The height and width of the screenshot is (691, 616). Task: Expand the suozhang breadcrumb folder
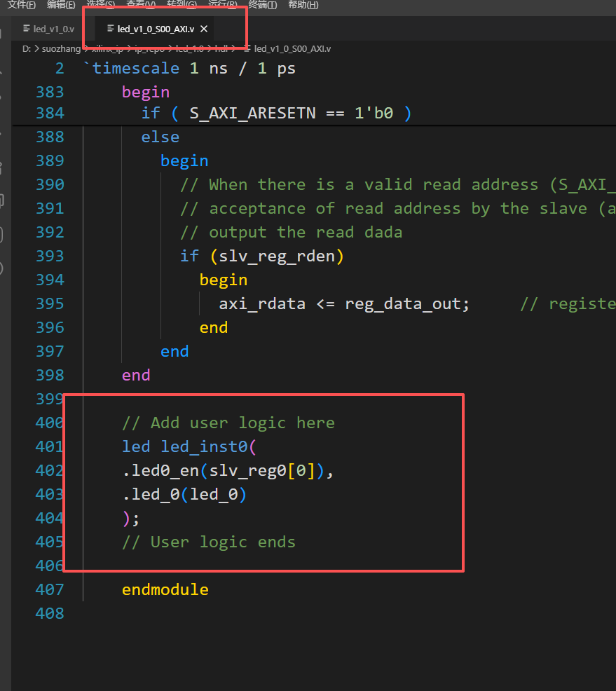coord(61,48)
